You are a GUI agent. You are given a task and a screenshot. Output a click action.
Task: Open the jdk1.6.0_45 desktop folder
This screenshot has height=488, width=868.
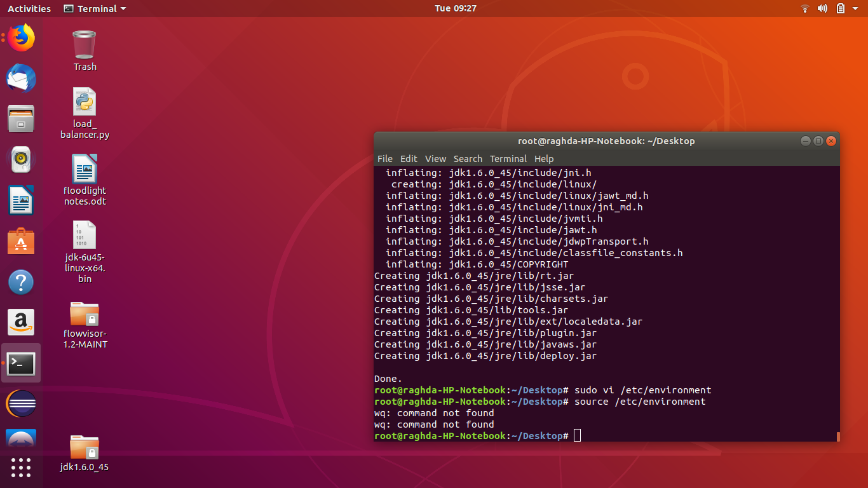(x=85, y=448)
